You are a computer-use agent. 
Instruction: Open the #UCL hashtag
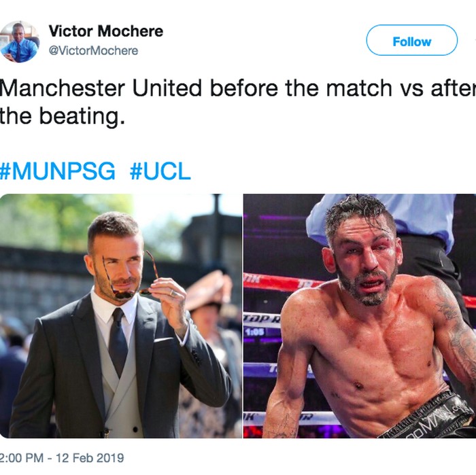click(x=160, y=171)
